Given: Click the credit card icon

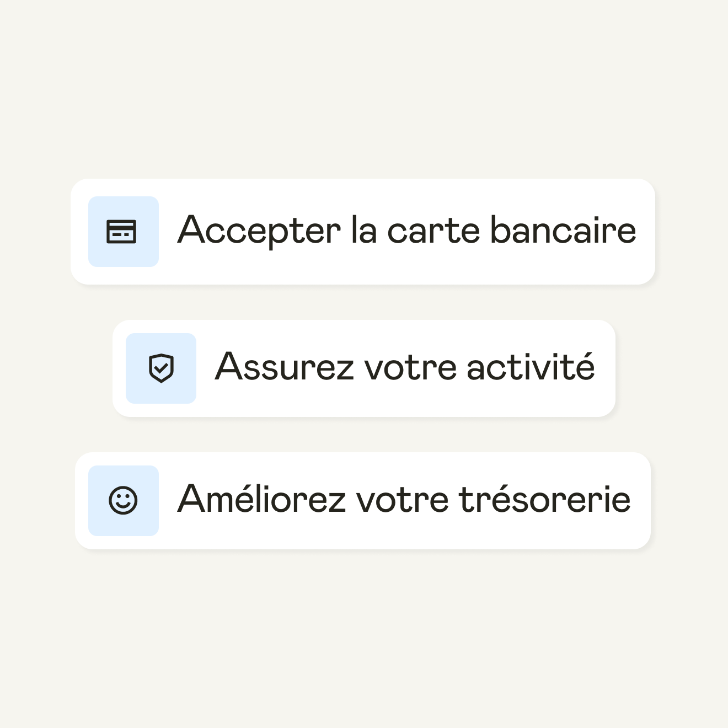Looking at the screenshot, I should (x=121, y=232).
